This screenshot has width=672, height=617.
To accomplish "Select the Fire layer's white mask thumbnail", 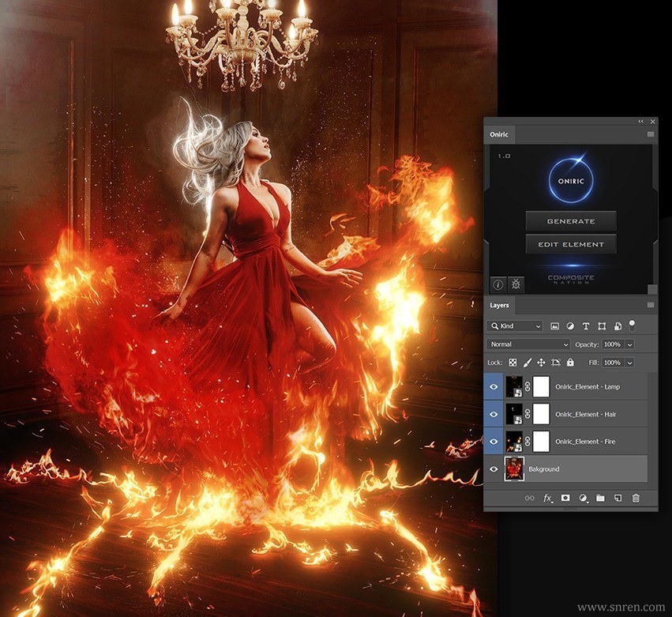I will coord(541,442).
